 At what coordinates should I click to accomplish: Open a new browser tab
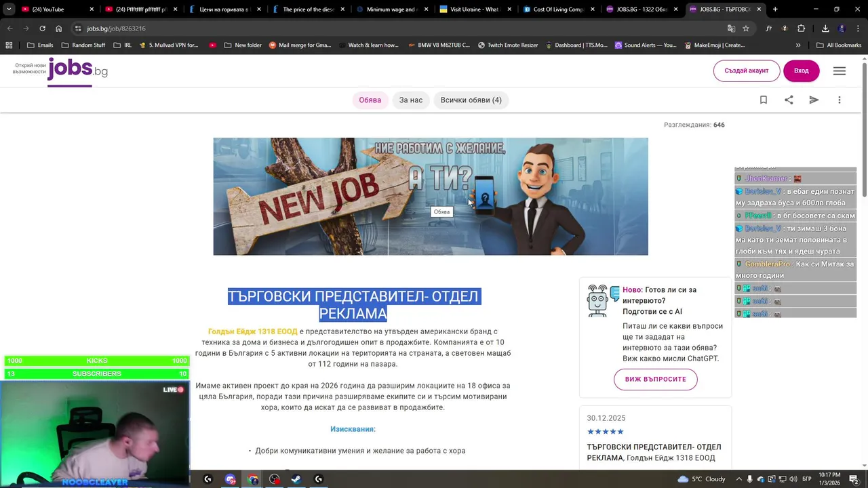[775, 9]
